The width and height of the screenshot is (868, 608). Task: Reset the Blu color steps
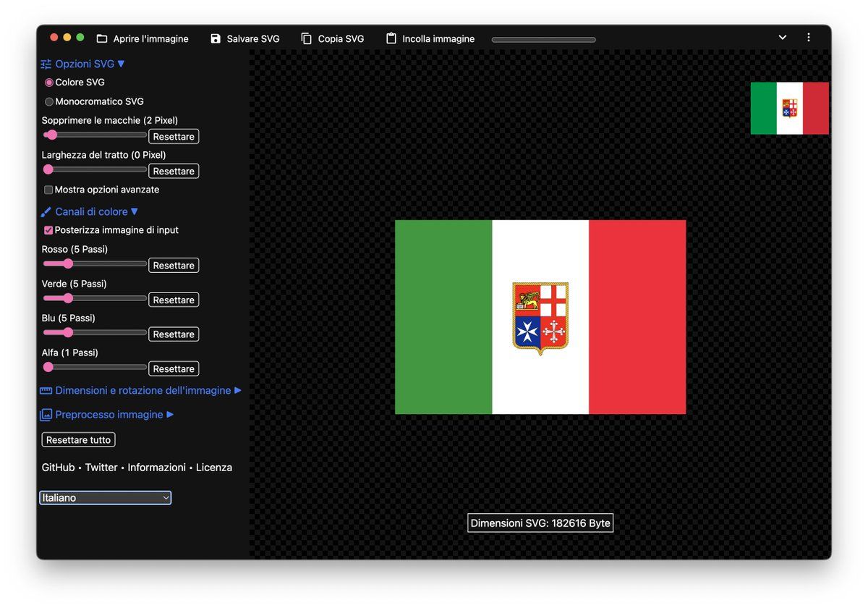click(x=174, y=334)
